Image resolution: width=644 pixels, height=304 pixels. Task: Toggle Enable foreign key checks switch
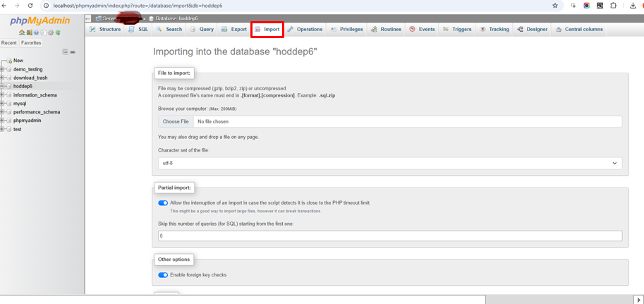pos(163,275)
